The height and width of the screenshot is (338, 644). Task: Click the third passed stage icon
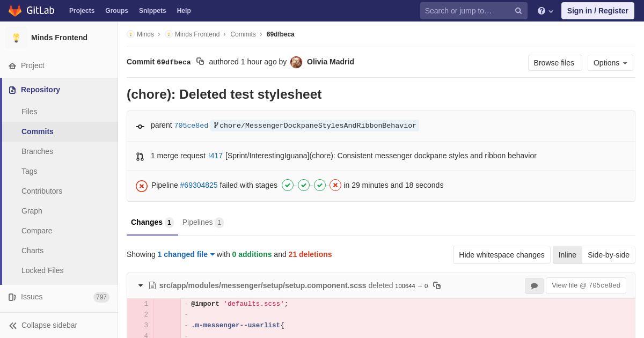tap(320, 185)
